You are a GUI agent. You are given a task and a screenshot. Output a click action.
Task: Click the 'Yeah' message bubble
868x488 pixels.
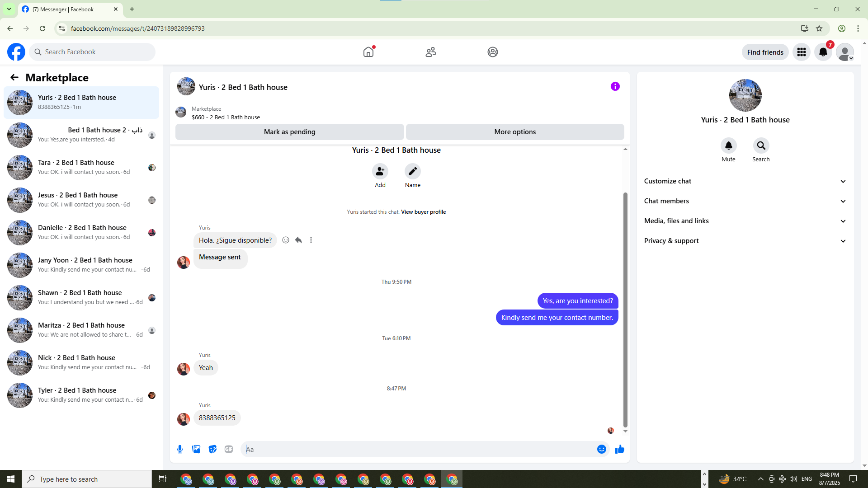pyautogui.click(x=206, y=368)
